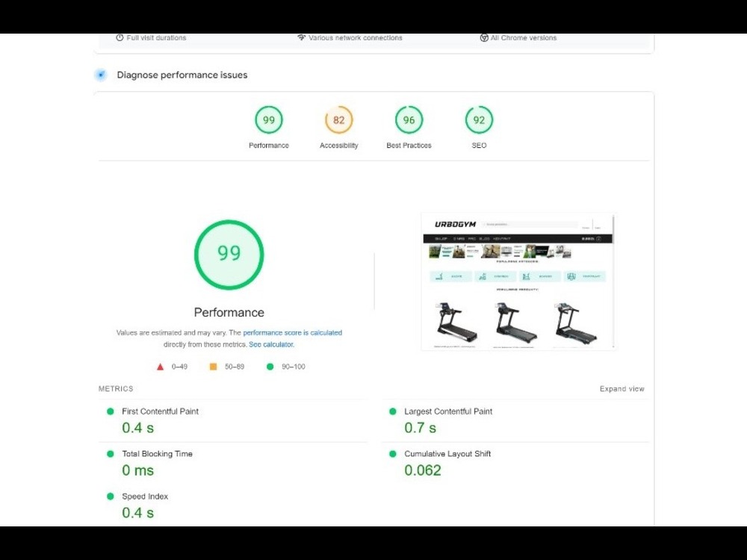
Task: Toggle the Expand view option for metrics
Action: (622, 389)
